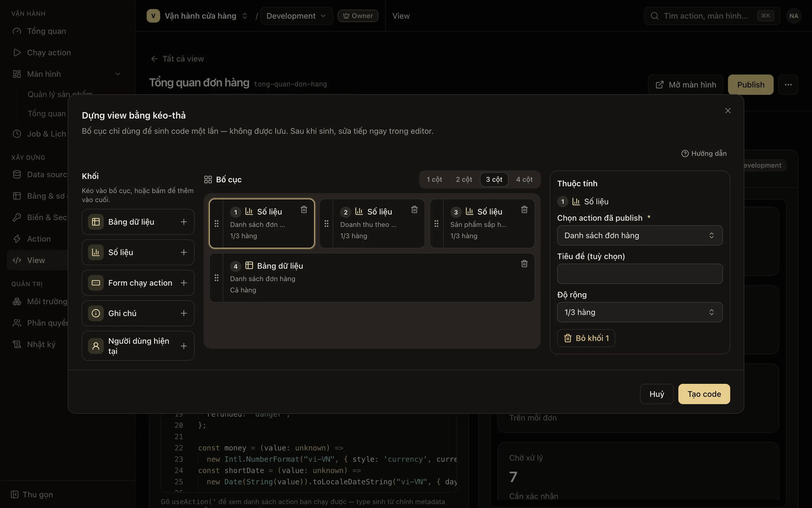Close the Dựng view dialog
Screen dimensions: 812x508
728,111
